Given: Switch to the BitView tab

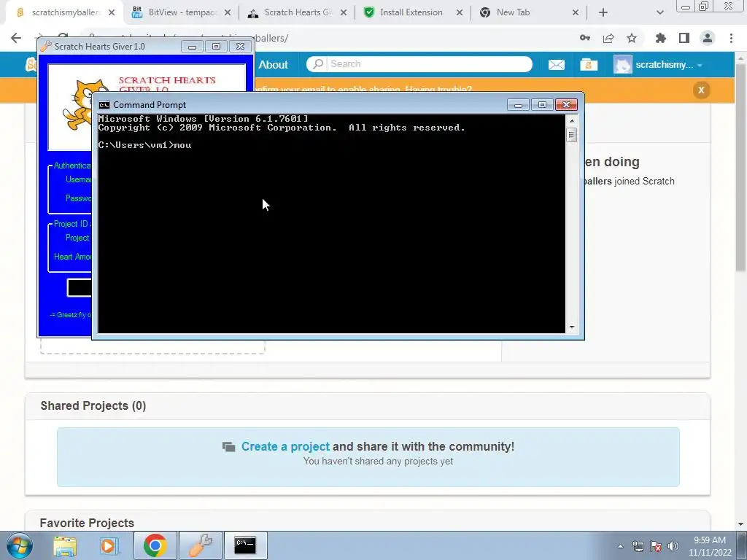Looking at the screenshot, I should point(181,13).
